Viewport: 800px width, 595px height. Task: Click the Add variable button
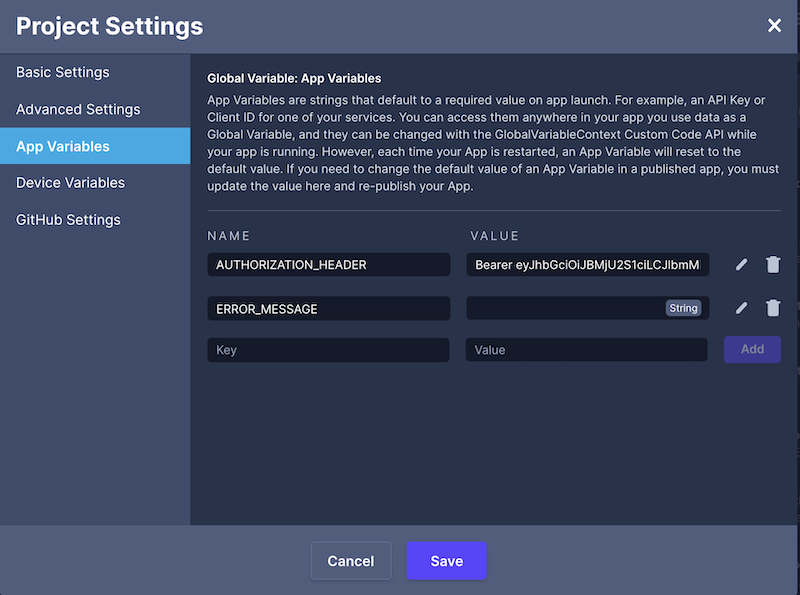(x=752, y=350)
